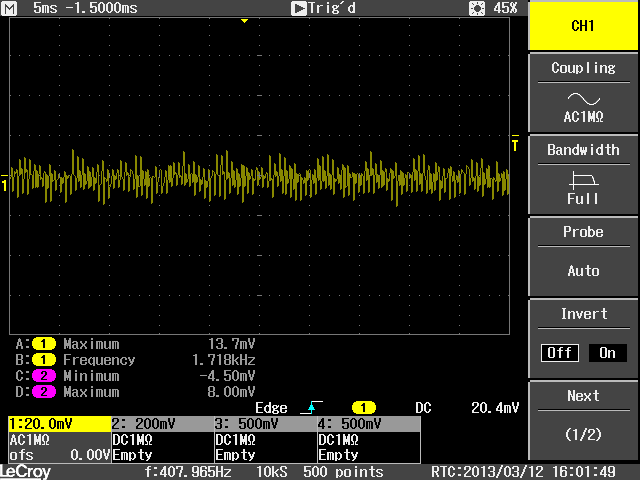Set Invert to Off
Image resolution: width=640 pixels, height=480 pixels.
[x=560, y=353]
